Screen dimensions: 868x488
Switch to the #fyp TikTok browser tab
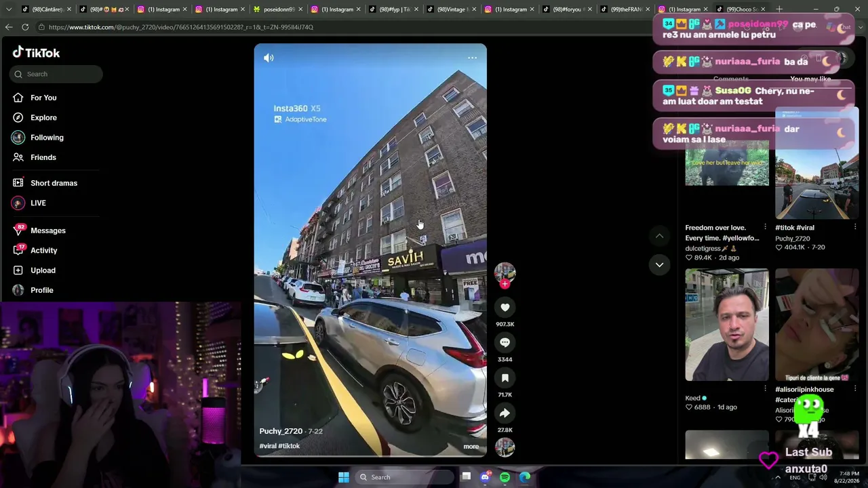[x=392, y=9]
